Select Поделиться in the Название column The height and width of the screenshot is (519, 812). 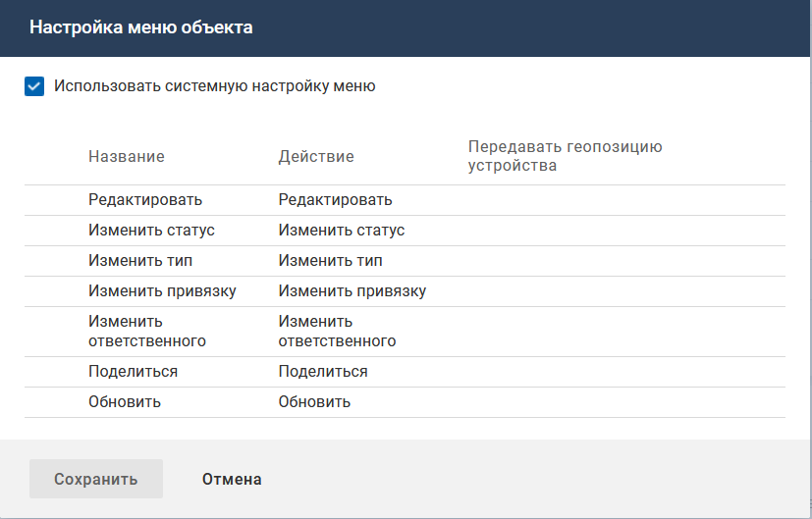point(134,372)
